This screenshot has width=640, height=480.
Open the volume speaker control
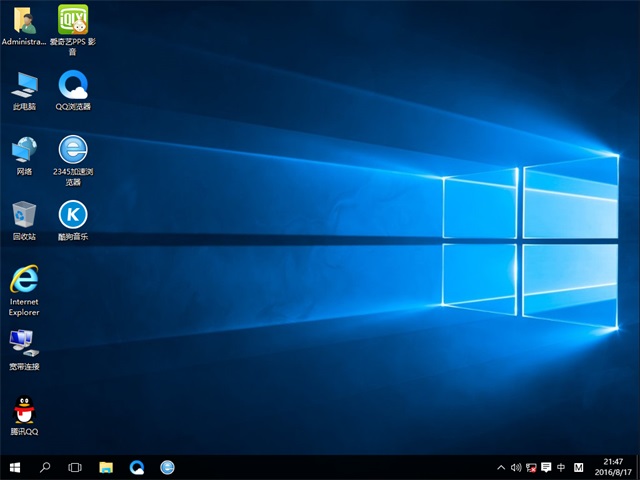click(x=516, y=467)
